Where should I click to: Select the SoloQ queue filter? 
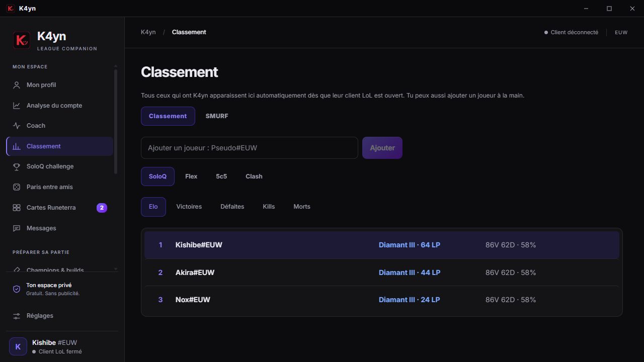pos(157,176)
